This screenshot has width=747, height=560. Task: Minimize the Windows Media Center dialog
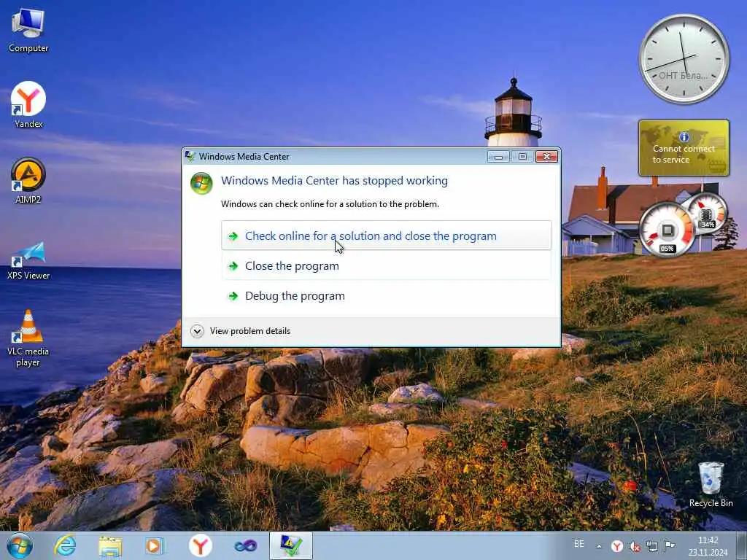[x=498, y=156]
